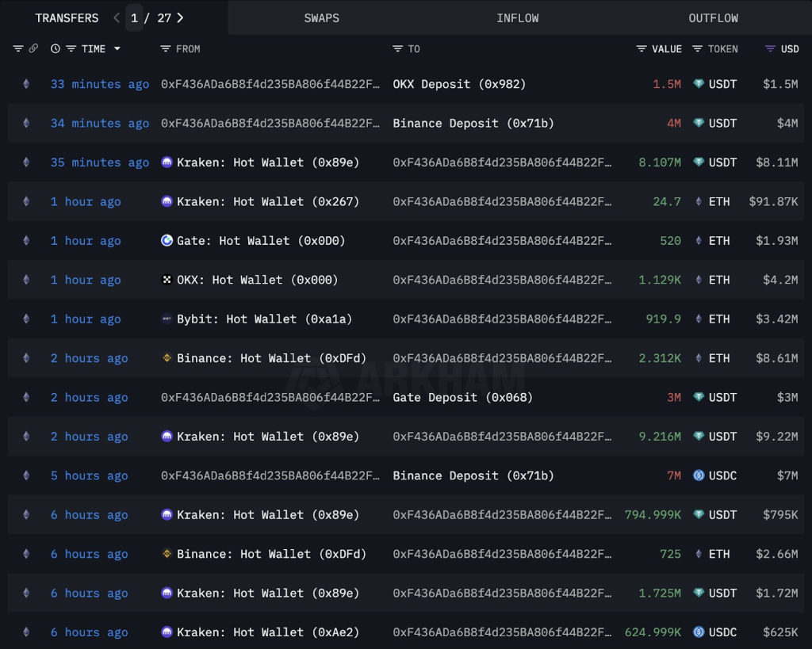Click the link icon in table header
This screenshot has width=812, height=649.
point(33,48)
